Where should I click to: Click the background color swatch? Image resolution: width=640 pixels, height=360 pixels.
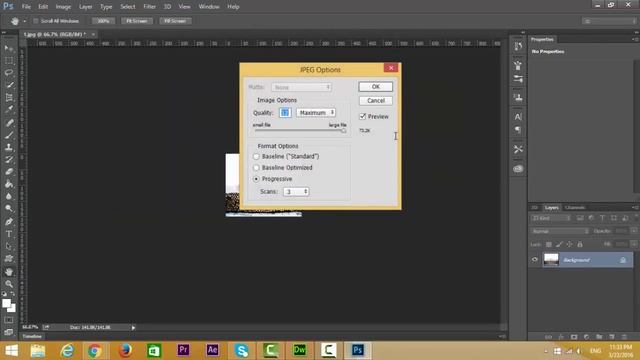[x=12, y=309]
